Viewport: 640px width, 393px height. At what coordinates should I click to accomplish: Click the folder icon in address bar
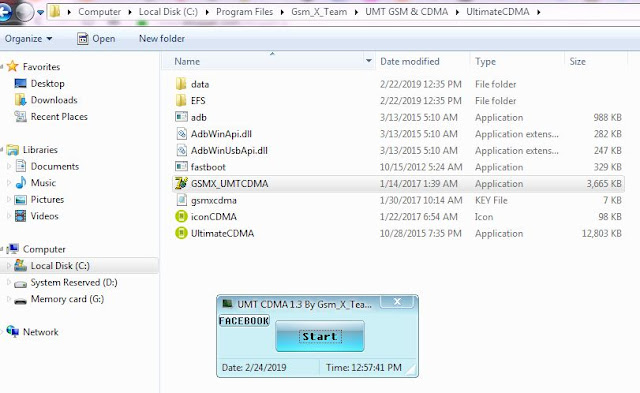coord(55,12)
